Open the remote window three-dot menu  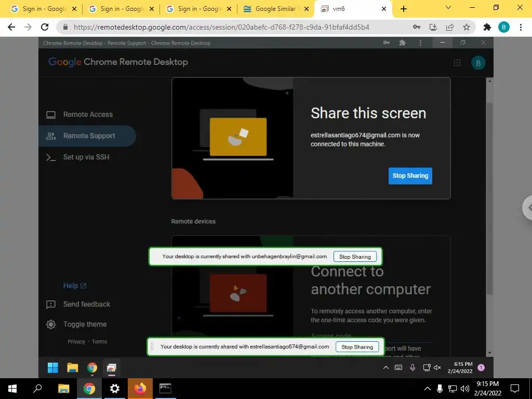(x=420, y=43)
